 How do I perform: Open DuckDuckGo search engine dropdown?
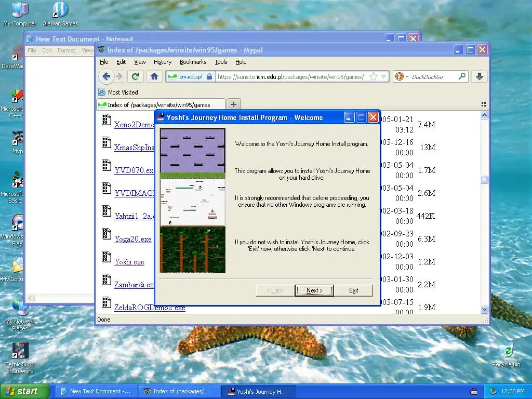pyautogui.click(x=402, y=77)
